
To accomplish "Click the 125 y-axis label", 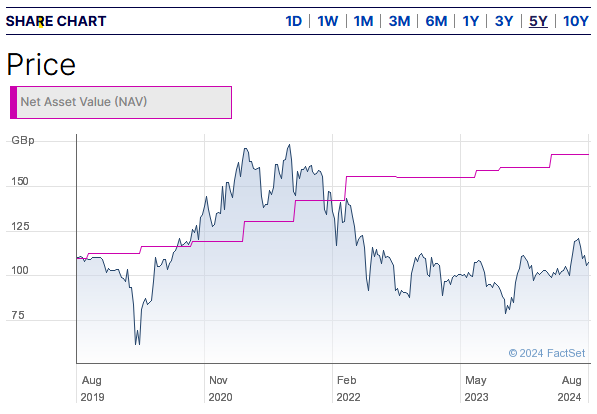I will tap(20, 226).
